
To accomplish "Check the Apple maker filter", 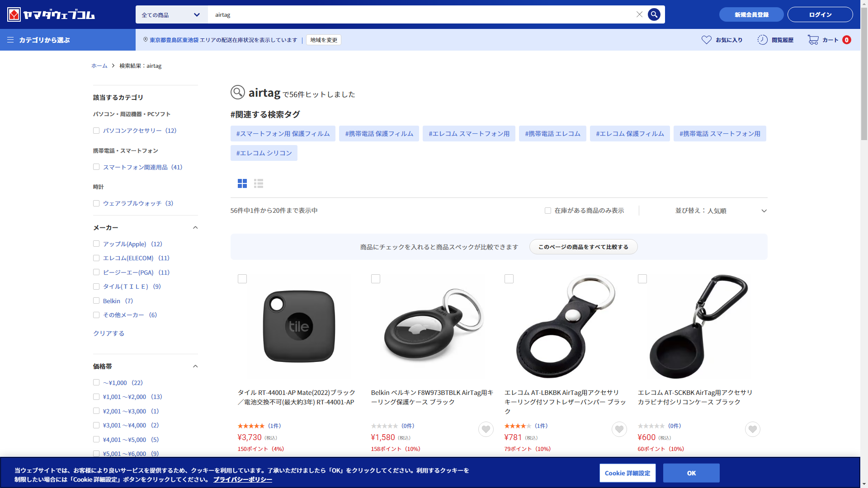I will (96, 244).
